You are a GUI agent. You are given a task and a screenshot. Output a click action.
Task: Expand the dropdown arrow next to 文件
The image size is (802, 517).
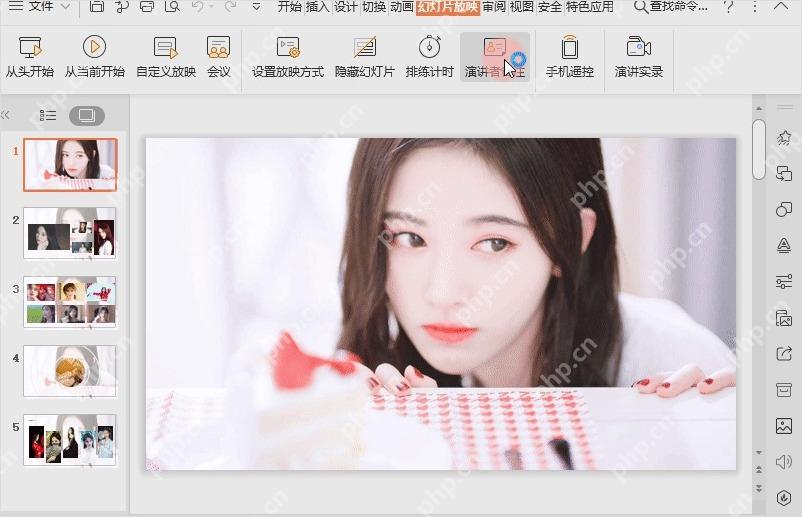(65, 7)
